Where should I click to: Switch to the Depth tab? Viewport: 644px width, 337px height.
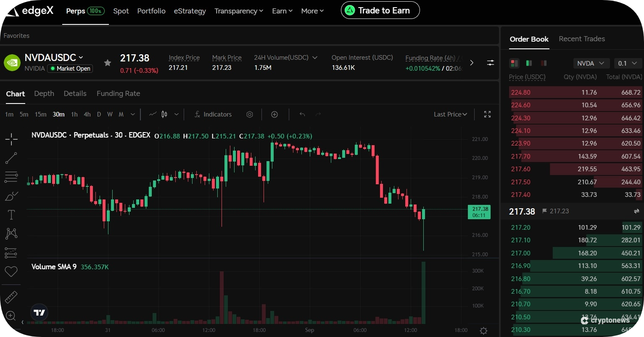[x=44, y=93]
